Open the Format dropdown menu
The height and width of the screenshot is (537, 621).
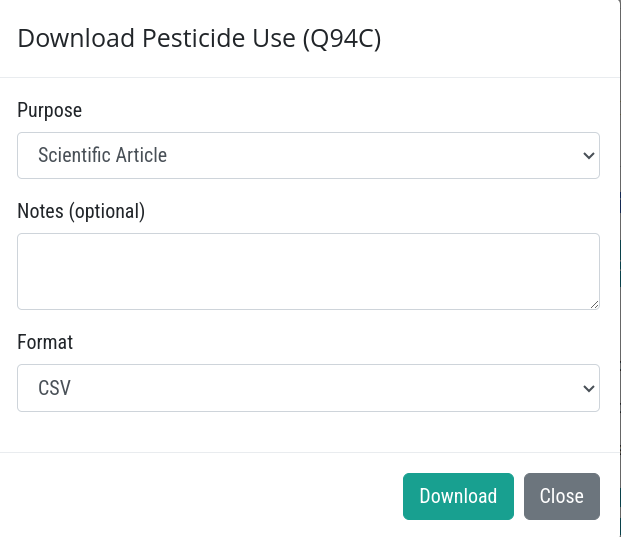pos(308,388)
